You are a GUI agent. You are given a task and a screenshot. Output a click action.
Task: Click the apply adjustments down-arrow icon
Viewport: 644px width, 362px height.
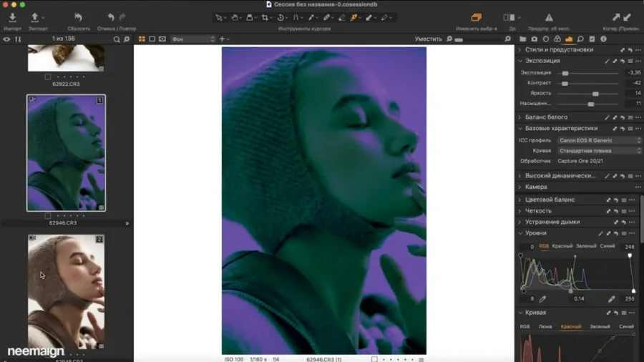627,17
